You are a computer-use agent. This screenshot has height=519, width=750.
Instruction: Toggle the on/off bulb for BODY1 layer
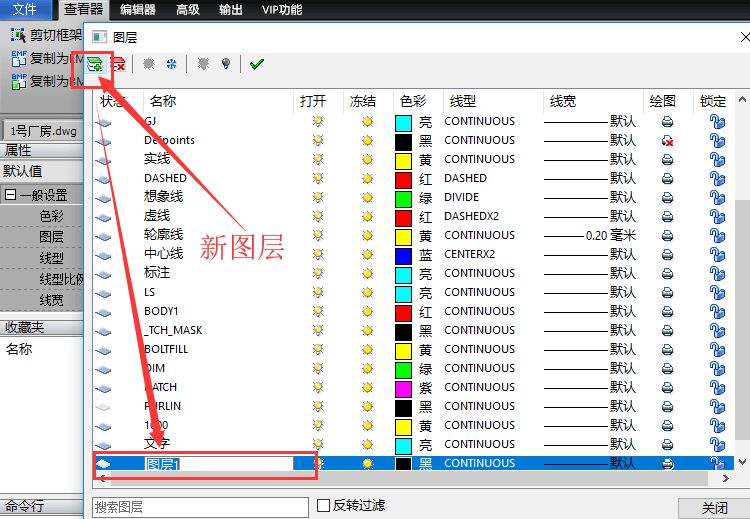pyautogui.click(x=318, y=311)
